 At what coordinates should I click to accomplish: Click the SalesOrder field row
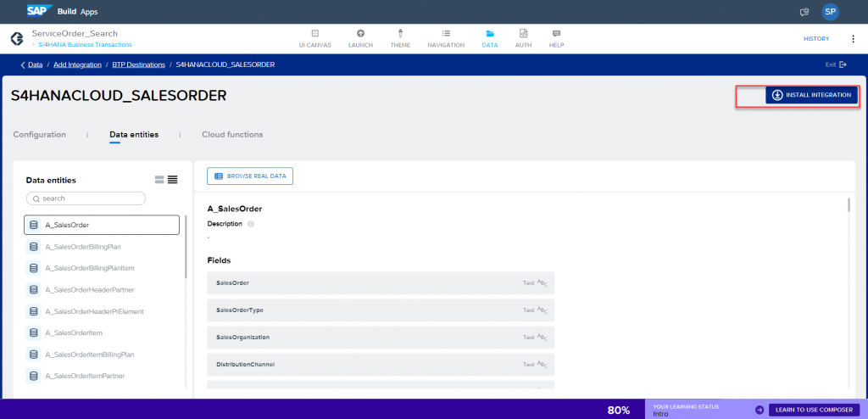click(x=381, y=282)
